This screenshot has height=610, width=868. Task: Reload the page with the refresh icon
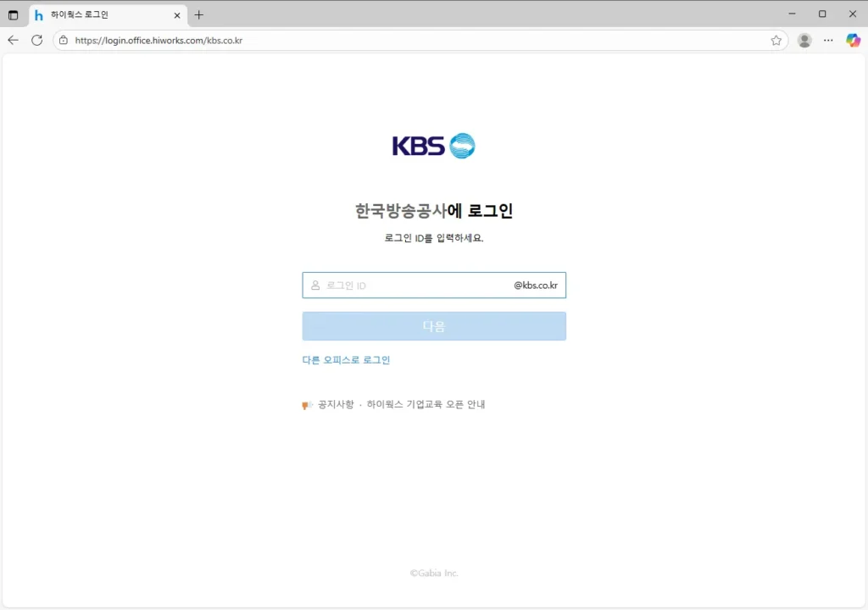point(36,40)
